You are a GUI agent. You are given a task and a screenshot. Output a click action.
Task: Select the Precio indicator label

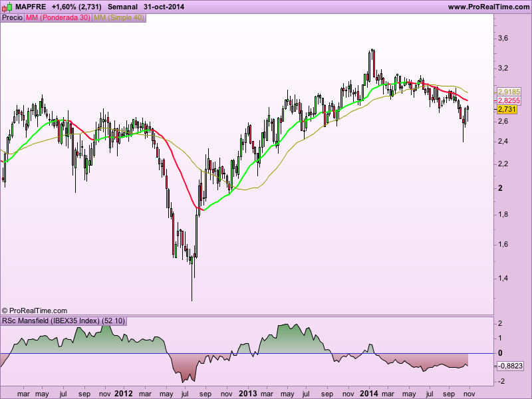[12, 18]
